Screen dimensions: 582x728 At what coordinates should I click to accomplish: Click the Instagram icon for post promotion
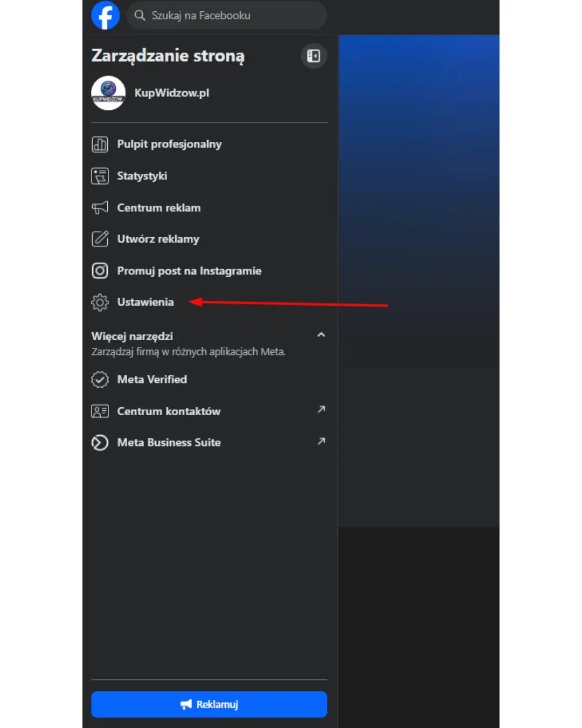pos(100,271)
